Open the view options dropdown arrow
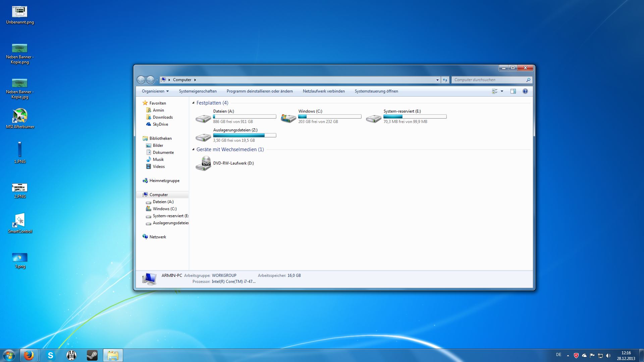The image size is (644, 362). (x=502, y=91)
